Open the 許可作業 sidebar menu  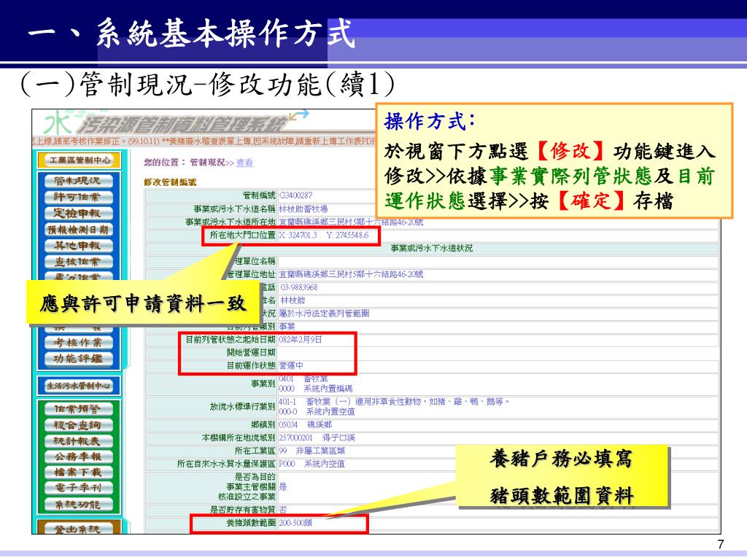tap(79, 197)
